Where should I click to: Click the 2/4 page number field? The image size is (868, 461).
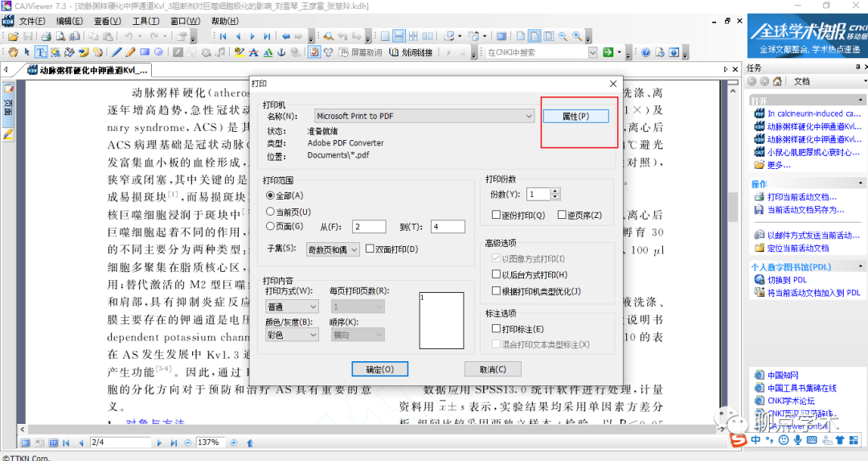[120, 442]
